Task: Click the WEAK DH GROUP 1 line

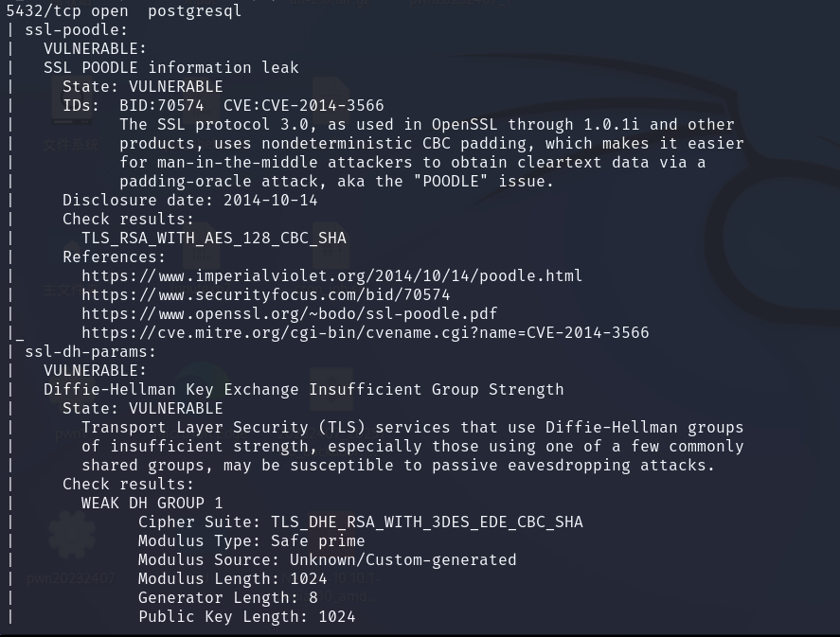Action: click(x=152, y=504)
